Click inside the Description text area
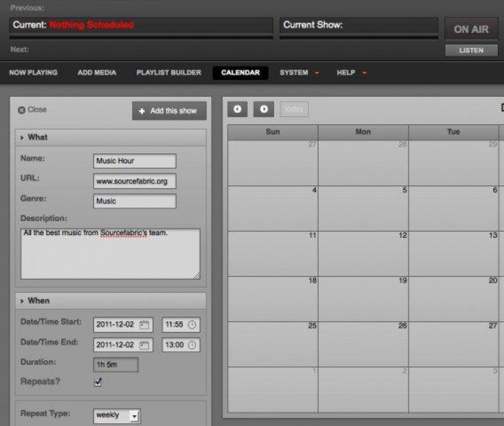504x426 pixels. pos(110,254)
